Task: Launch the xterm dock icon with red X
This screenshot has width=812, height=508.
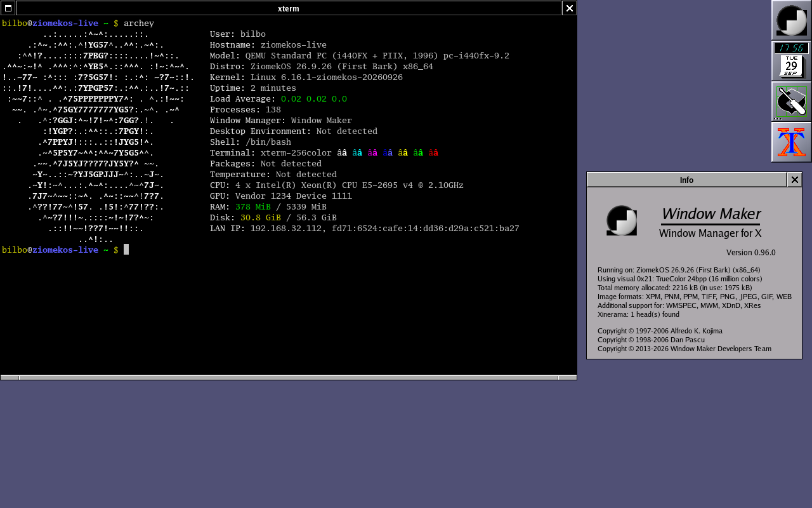Action: [791, 142]
